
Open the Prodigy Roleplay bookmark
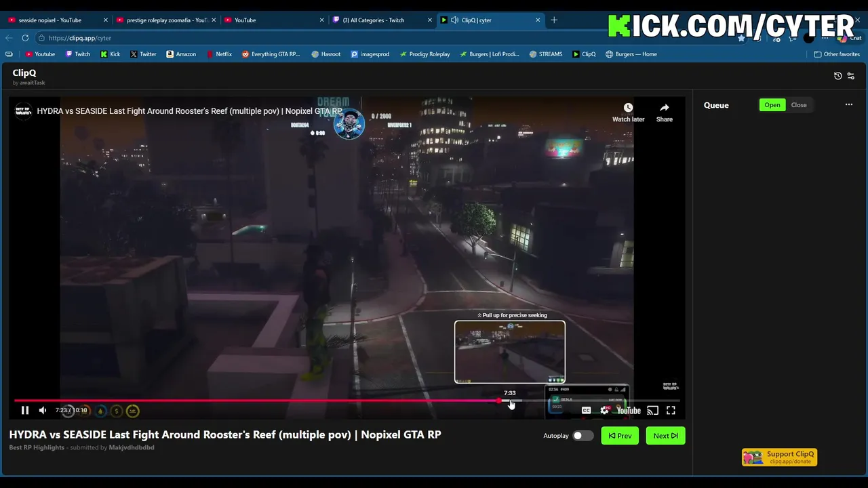click(x=425, y=54)
